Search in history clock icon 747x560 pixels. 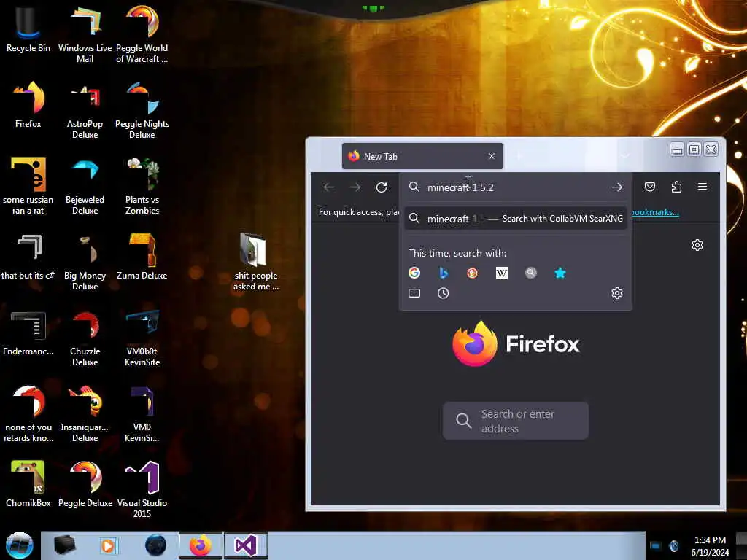click(x=443, y=293)
